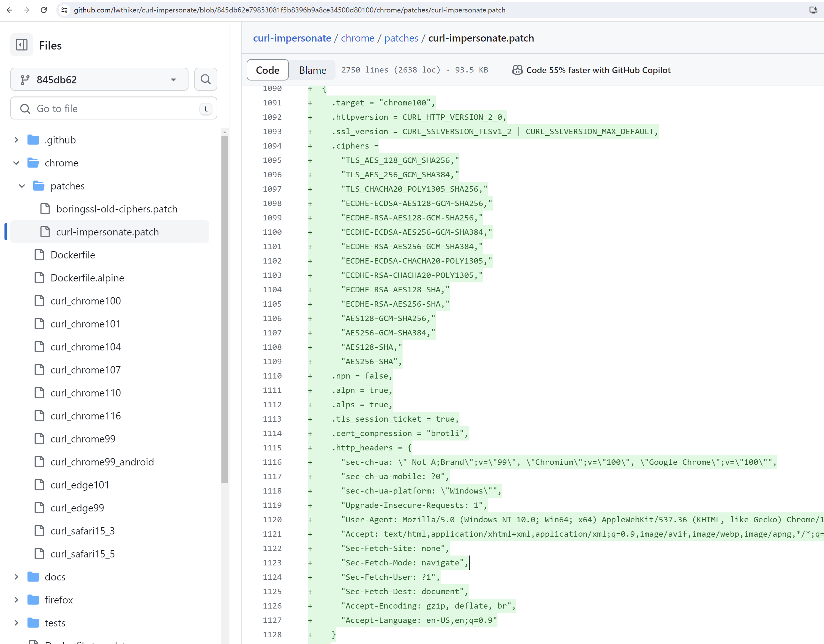Collapse the Files side panel icon
The image size is (824, 644).
[x=21, y=45]
